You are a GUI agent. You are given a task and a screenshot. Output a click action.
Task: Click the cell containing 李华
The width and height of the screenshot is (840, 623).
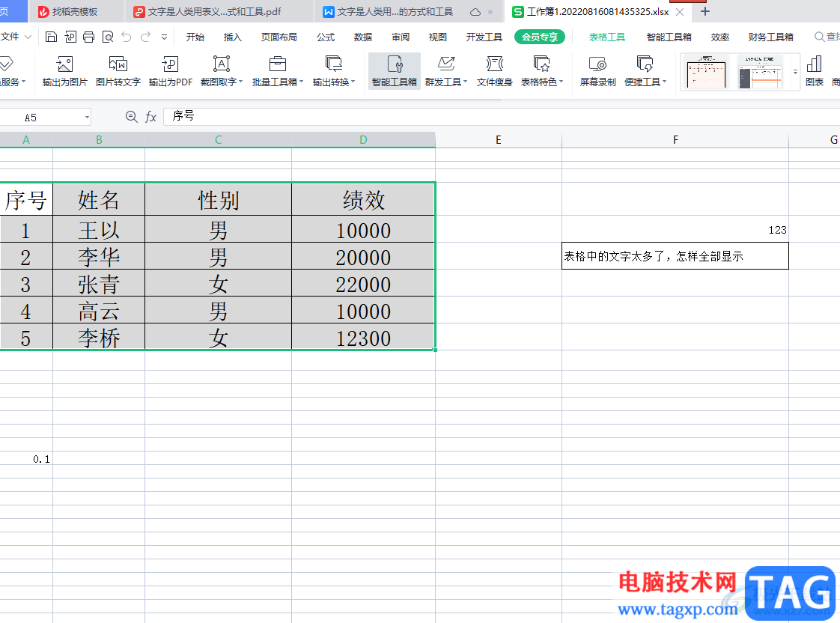click(x=99, y=257)
